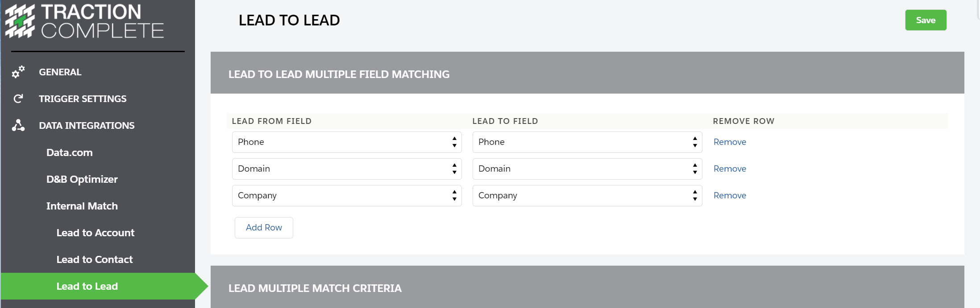
Task: Open the Domain 'Lead From Field' dropdown
Action: (346, 169)
